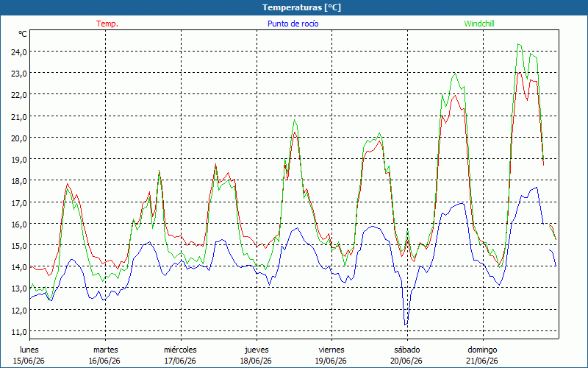588x368 pixels.
Task: Click the martes day label
Action: [106, 350]
